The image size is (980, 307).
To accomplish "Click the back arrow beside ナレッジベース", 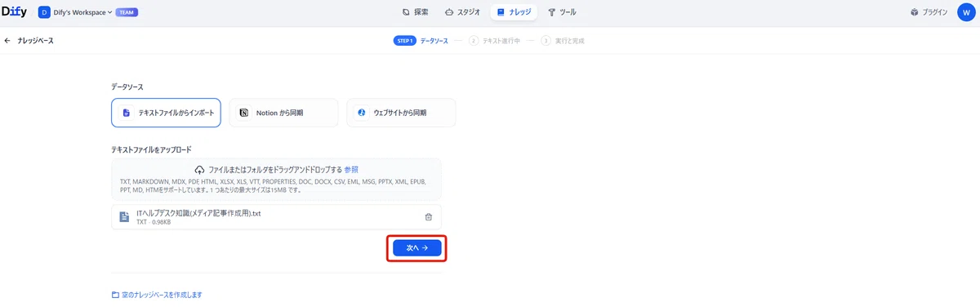I will coord(7,40).
